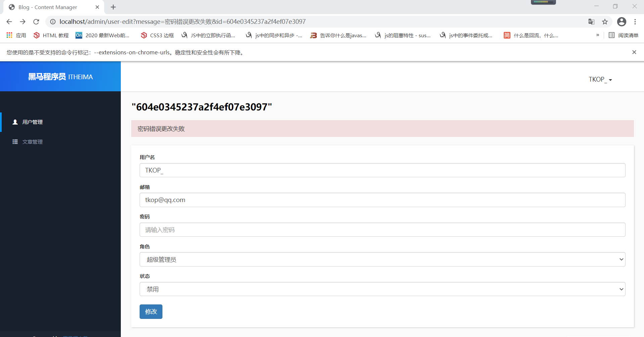Open the 2020 最新Web前 bookmark
The image size is (644, 337).
click(x=103, y=35)
